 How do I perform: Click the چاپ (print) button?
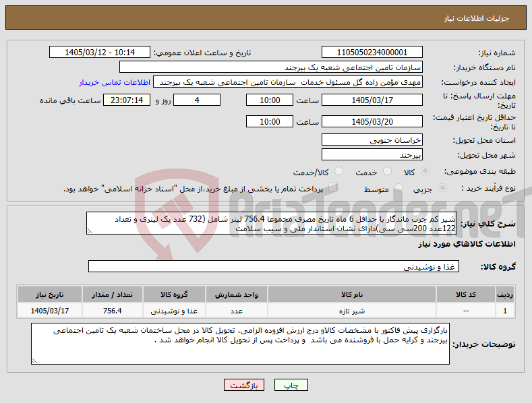coord(291,385)
